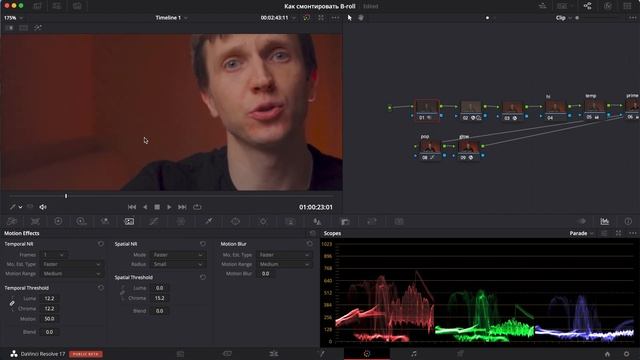Open the Magic Mask palette
640x360 pixels.
(290, 221)
